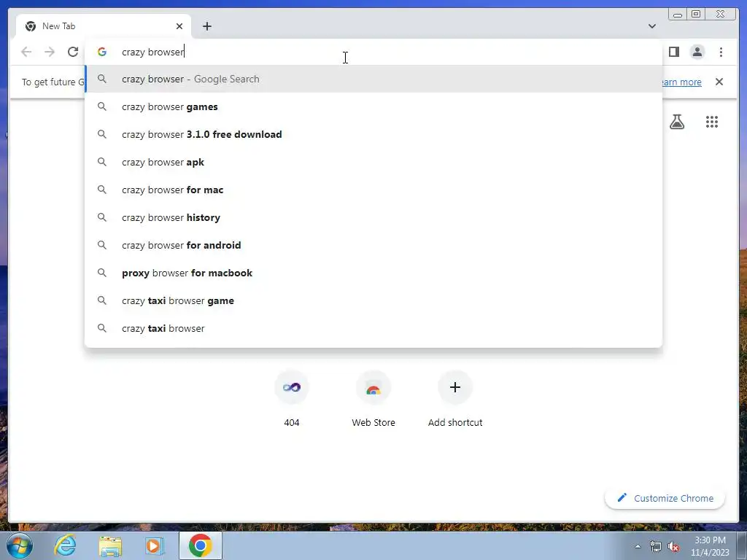Screen dimensions: 747x560
Task: Expand the tab search dropdown arrow
Action: [651, 26]
